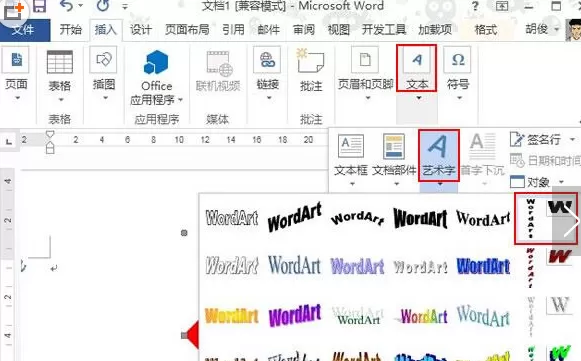The image size is (581, 361).
Task: Select the dark red 3D W style
Action: (x=560, y=256)
